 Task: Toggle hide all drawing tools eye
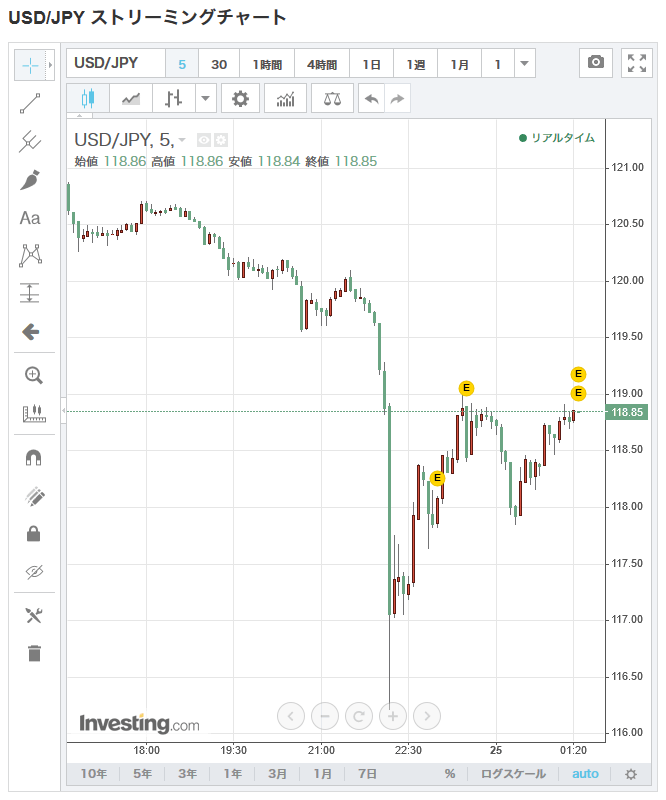tap(34, 571)
